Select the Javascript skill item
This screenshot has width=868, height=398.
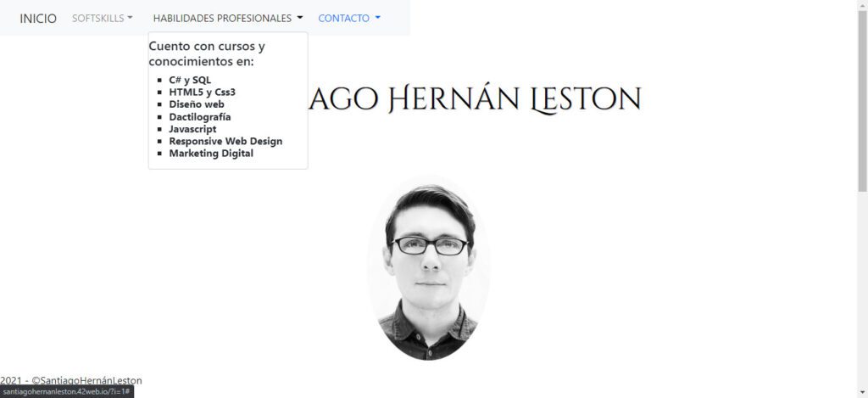point(192,129)
